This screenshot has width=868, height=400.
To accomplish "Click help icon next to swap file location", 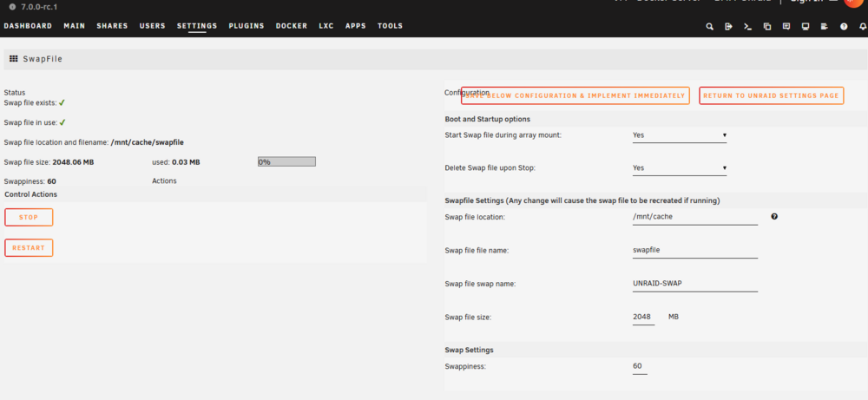I will tap(774, 216).
